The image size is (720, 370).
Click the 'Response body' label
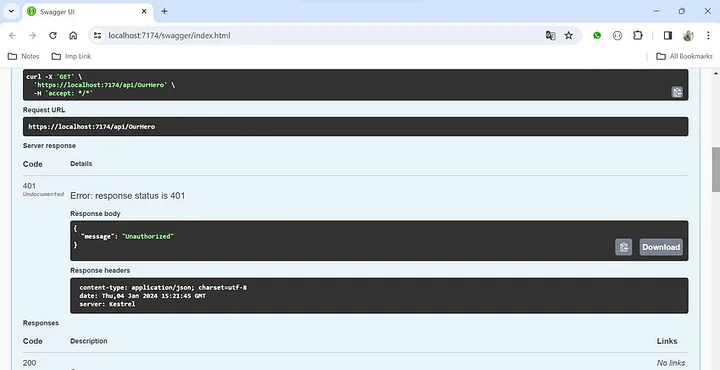(95, 213)
